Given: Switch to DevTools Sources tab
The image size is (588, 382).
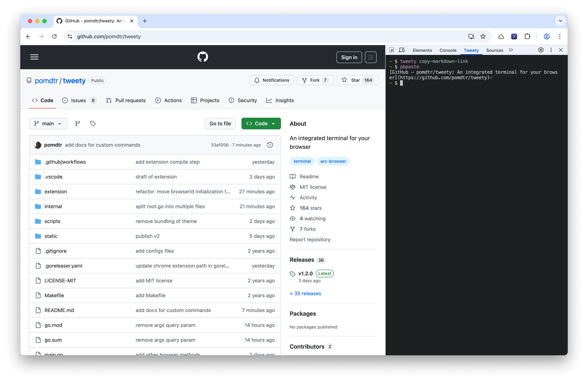Looking at the screenshot, I should click(495, 50).
